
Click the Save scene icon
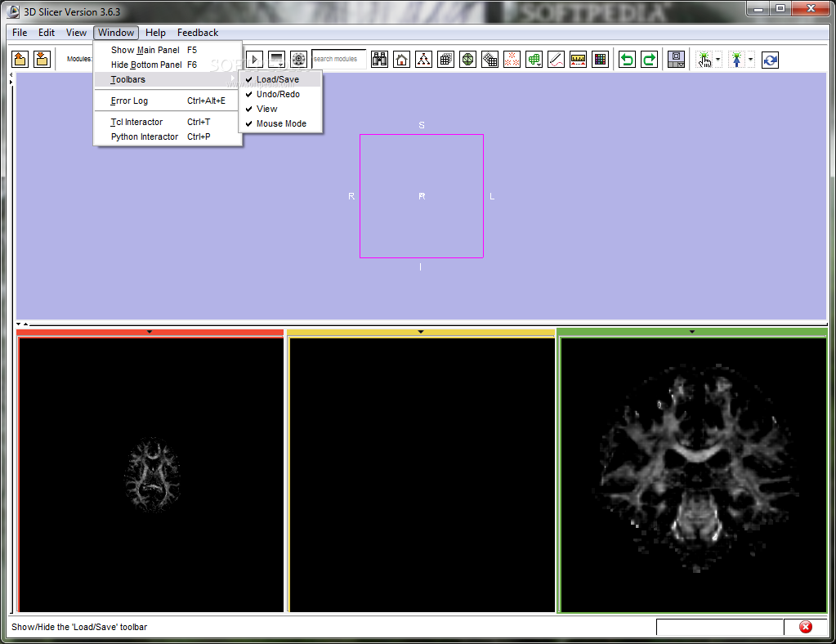click(x=42, y=59)
